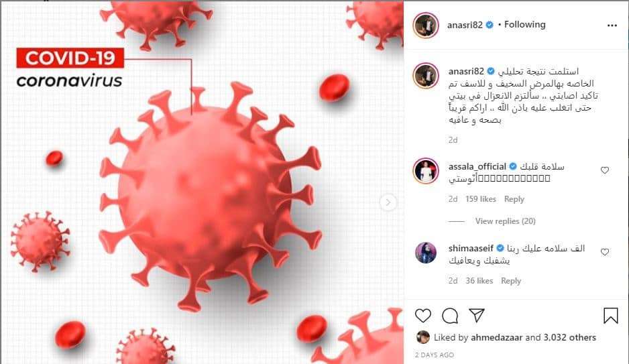
Task: Open shimaaseif profile avatar
Action: click(426, 253)
